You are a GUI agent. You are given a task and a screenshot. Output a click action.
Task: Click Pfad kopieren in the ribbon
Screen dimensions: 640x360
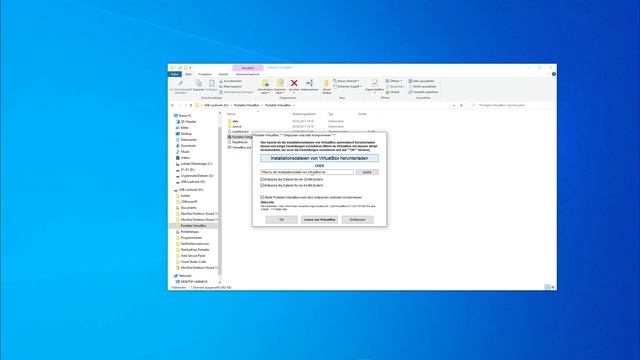231,87
